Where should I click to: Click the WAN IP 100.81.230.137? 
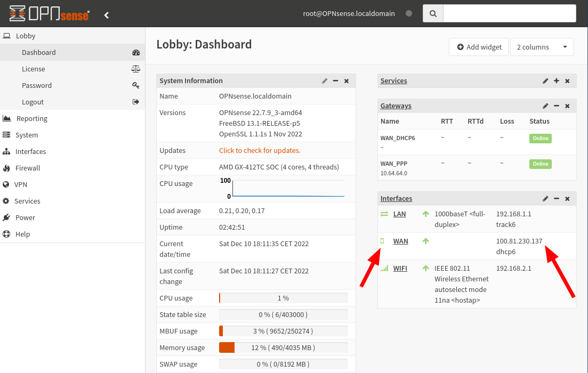(x=519, y=241)
